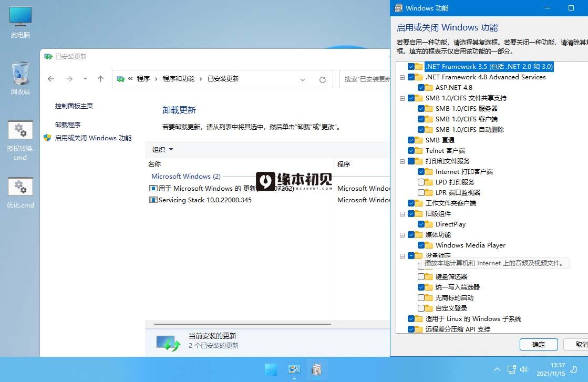Open the night-mode moon tray icon
588x382 pixels.
pos(574,369)
